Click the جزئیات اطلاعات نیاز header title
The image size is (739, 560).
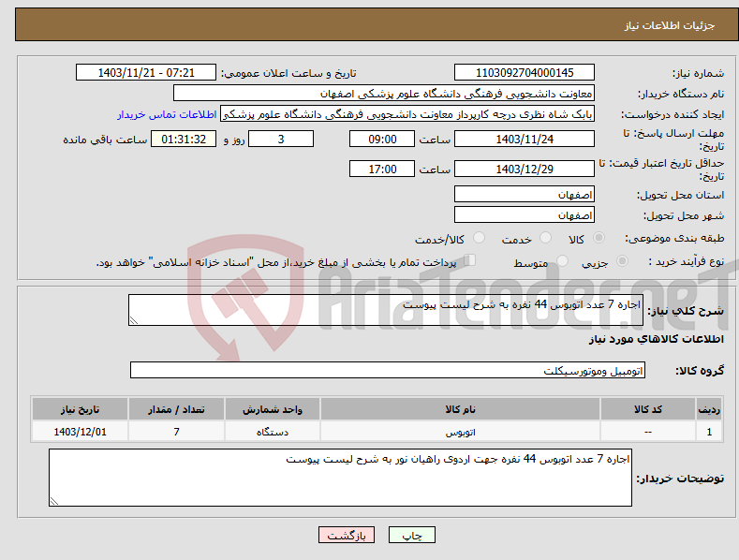[x=670, y=25]
